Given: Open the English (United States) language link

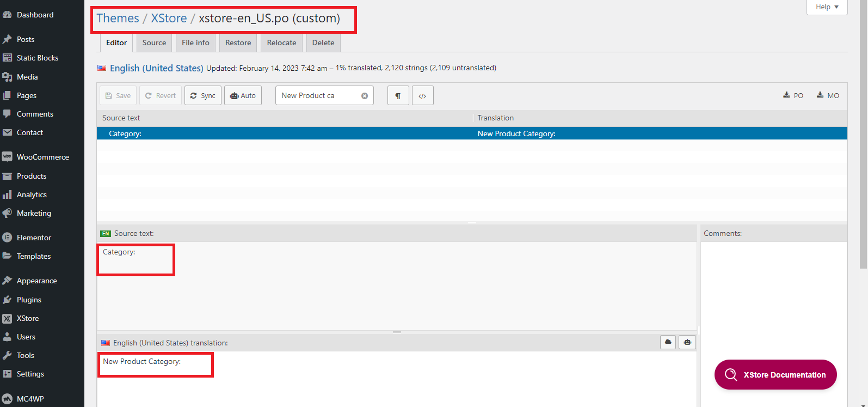Looking at the screenshot, I should pos(157,68).
